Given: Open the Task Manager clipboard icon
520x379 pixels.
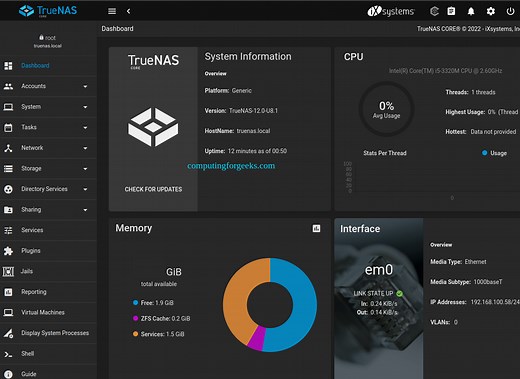Looking at the screenshot, I should tap(451, 11).
